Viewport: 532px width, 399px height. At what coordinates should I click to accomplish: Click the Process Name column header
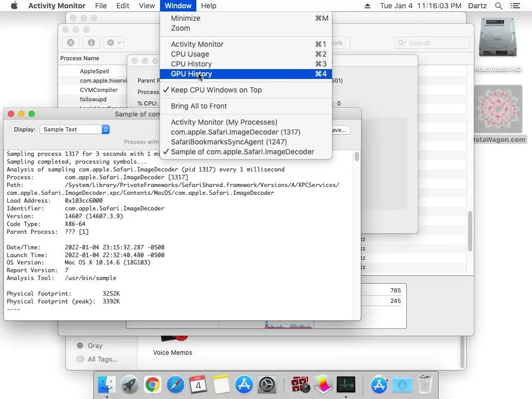79,58
